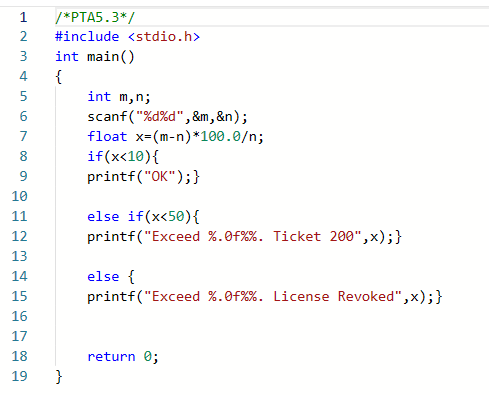
Task: Click the comment /*PTA5.3*/ on line 1
Action: (x=95, y=17)
